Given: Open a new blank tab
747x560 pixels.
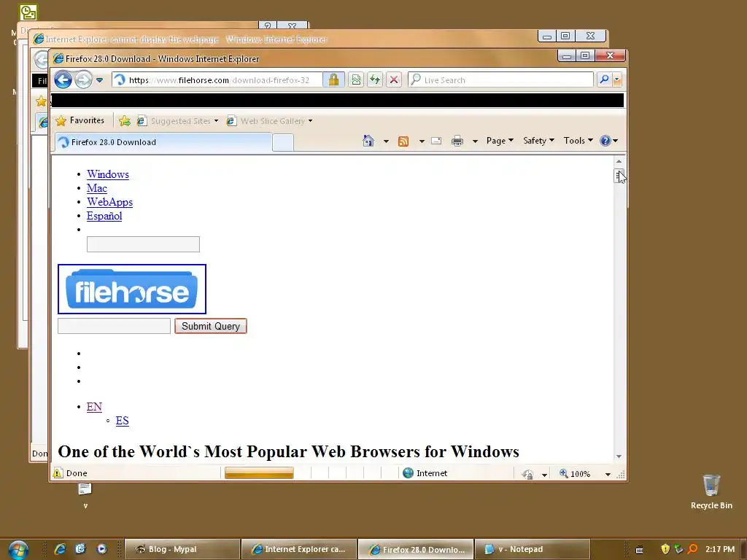Looking at the screenshot, I should tap(283, 143).
